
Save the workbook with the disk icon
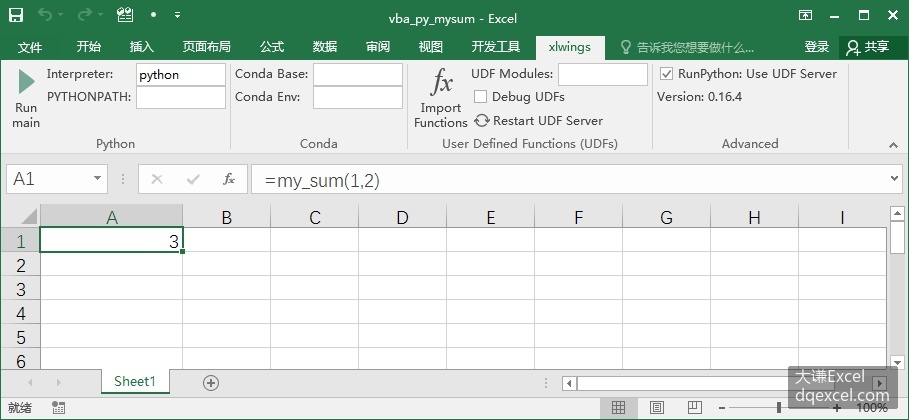(x=16, y=15)
